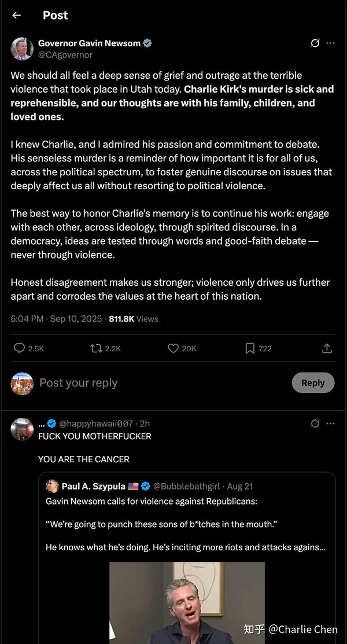Open more options menu on Newsom's post
The width and height of the screenshot is (347, 644).
(x=330, y=43)
